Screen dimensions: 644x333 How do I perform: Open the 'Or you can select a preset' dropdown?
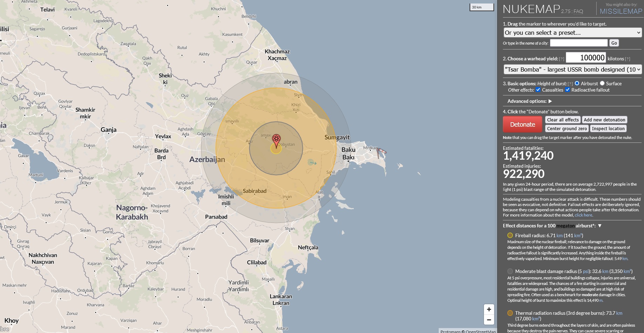click(x=573, y=33)
